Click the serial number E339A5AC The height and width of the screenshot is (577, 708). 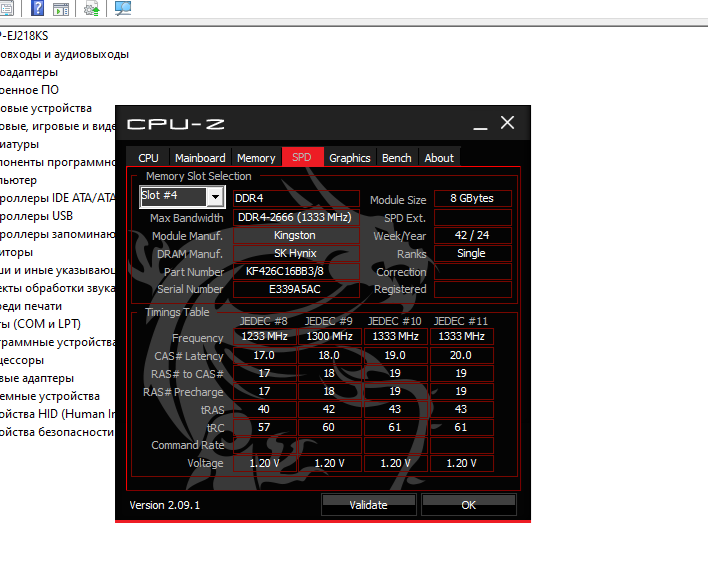296,289
